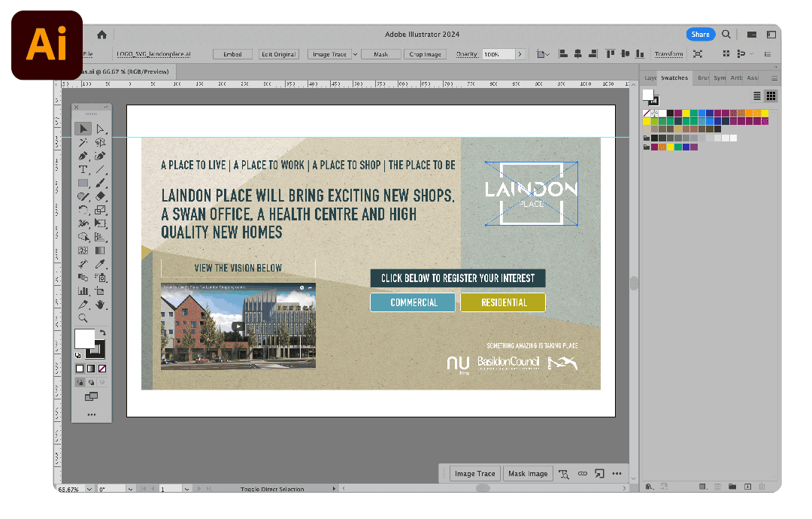812x519 pixels.
Task: Switch to the Swatches panel tab
Action: click(674, 77)
